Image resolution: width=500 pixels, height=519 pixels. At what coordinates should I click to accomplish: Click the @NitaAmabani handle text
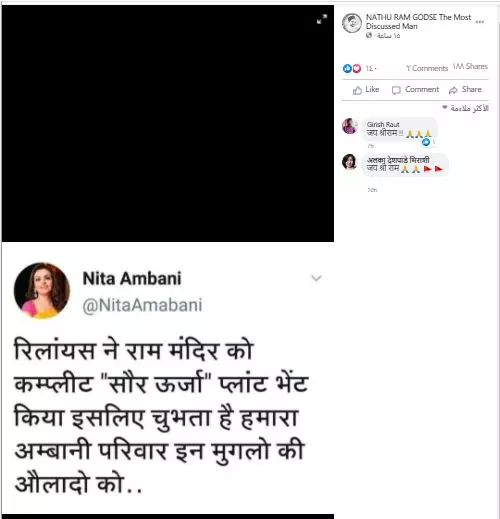coord(142,305)
